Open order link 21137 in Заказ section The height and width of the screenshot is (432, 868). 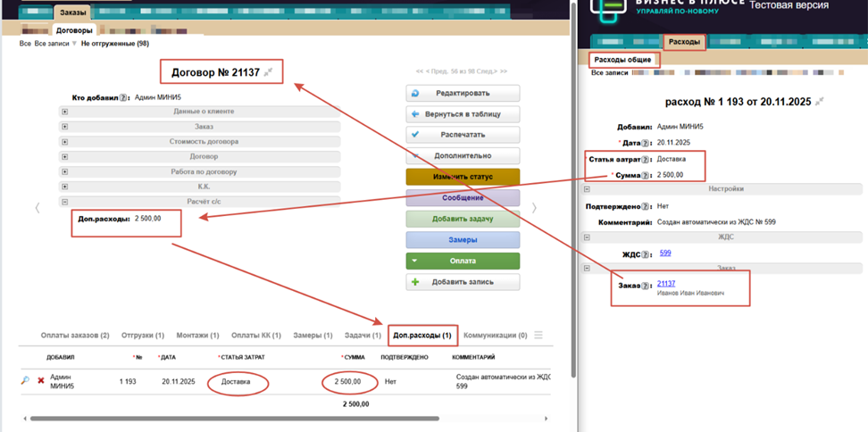[x=666, y=284]
